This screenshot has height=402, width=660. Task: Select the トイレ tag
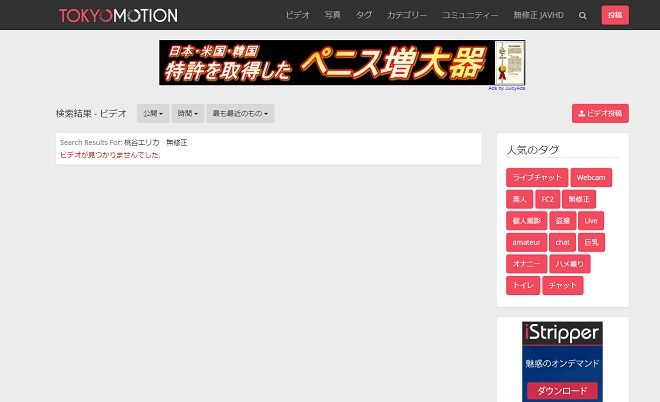523,285
